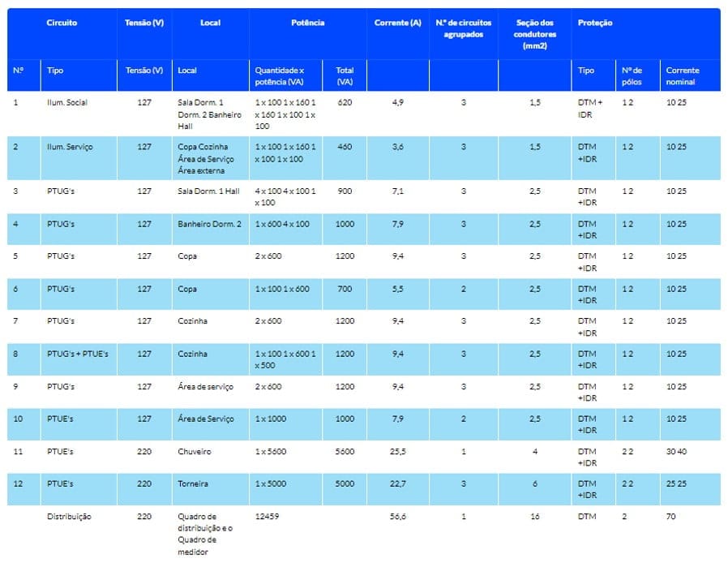The image size is (728, 567).
Task: Select the Chuveiro local cell
Action: (x=193, y=451)
